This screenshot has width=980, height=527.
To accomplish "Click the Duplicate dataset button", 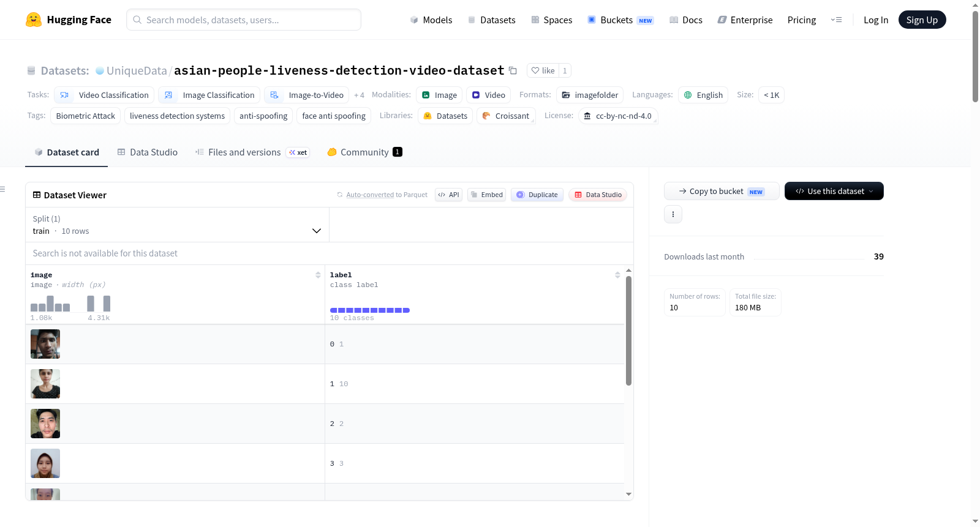I will [x=537, y=195].
